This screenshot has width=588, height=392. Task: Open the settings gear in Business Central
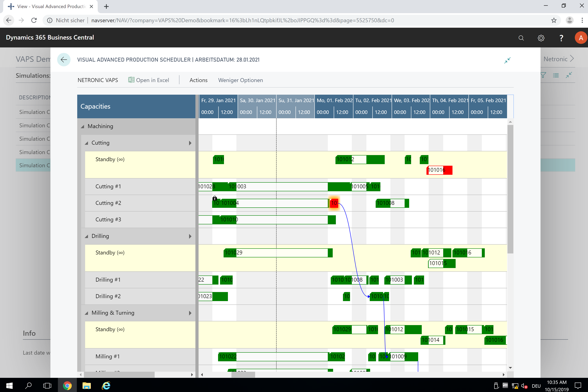pos(541,38)
